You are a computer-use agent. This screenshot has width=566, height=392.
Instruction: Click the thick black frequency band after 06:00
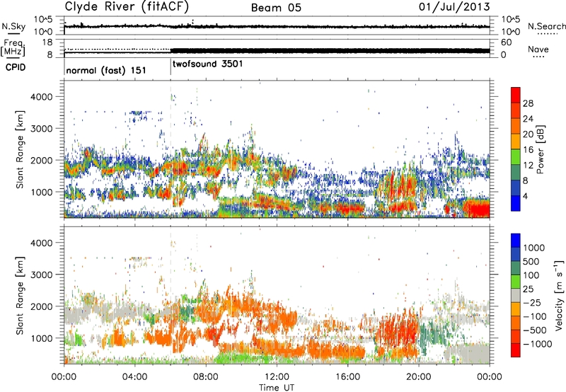(x=330, y=51)
